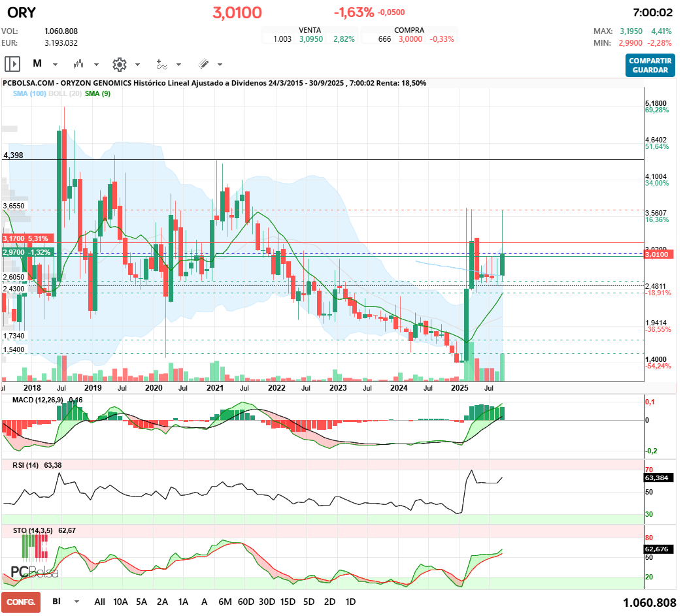Viewport: 685px width, 616px height.
Task: Select the 6M time range
Action: [x=225, y=602]
